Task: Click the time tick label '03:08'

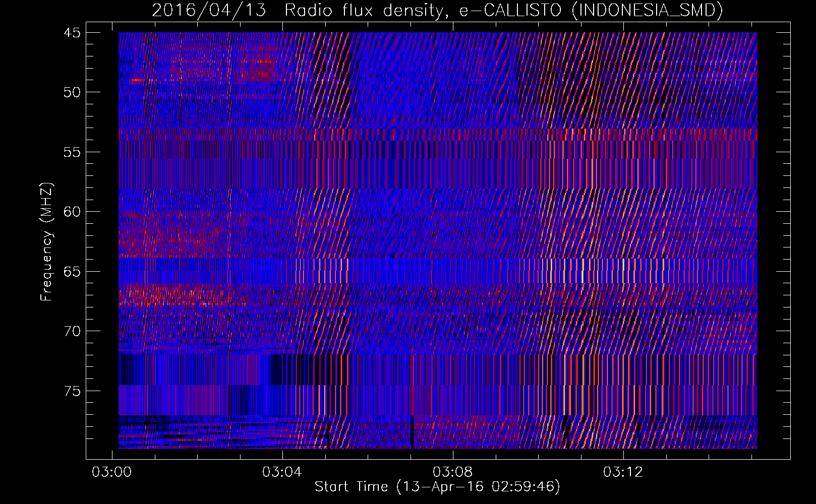Action: point(453,472)
